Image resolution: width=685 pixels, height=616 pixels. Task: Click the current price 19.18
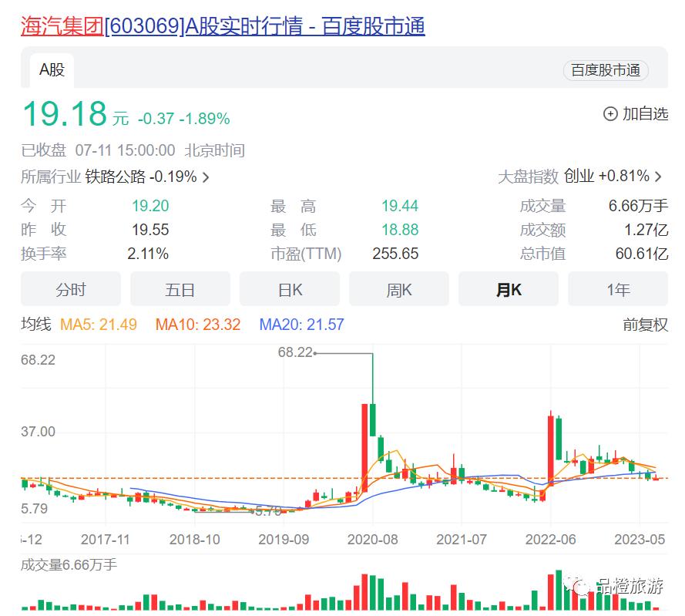[x=65, y=113]
